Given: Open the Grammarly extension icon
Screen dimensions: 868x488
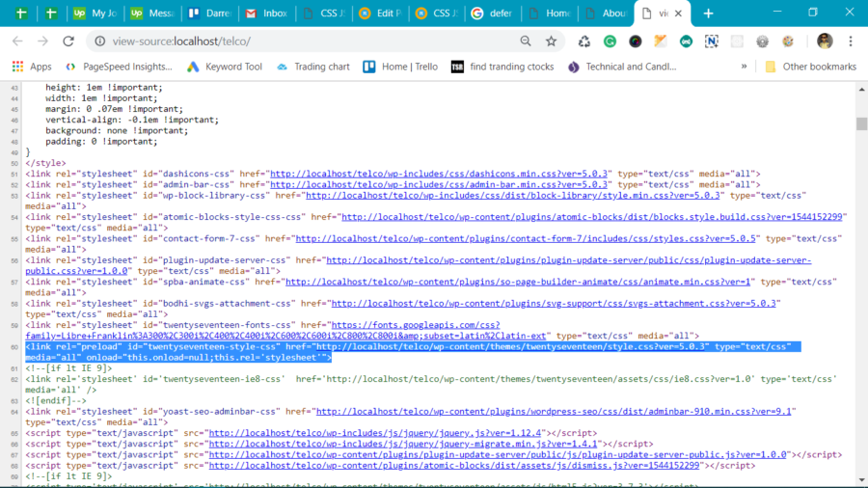Looking at the screenshot, I should (x=610, y=41).
